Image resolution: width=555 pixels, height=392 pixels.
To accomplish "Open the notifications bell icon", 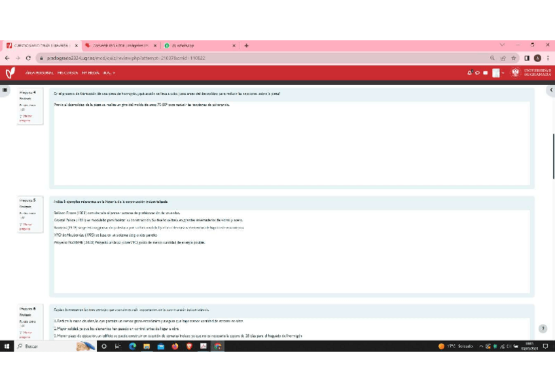I will pos(470,73).
